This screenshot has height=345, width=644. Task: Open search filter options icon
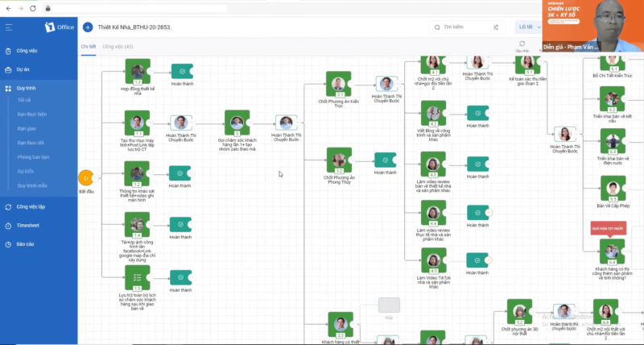tap(496, 27)
